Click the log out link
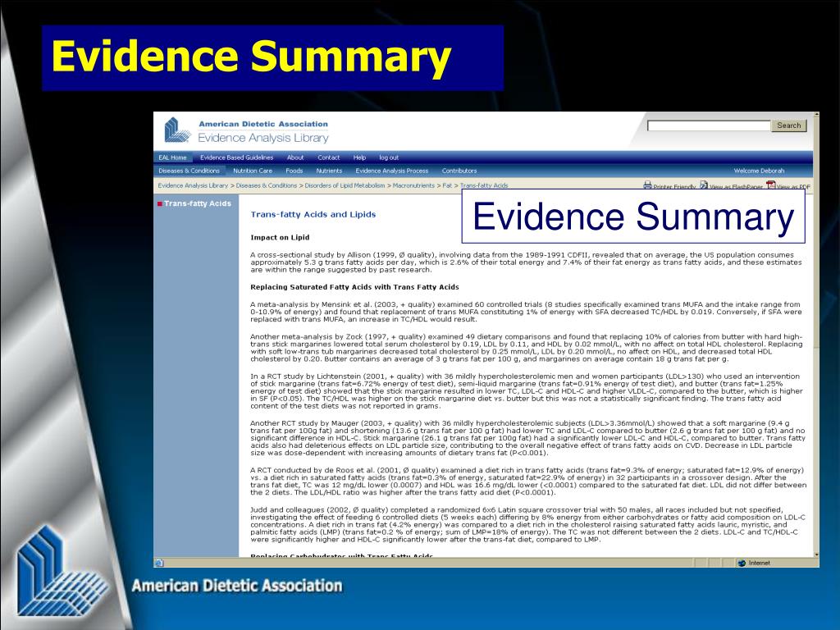The width and height of the screenshot is (840, 630). coord(389,157)
